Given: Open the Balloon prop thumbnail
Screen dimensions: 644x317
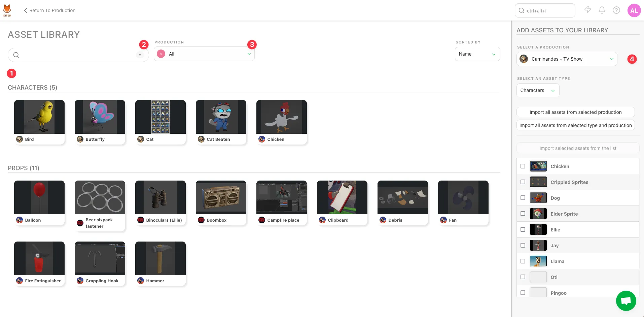Looking at the screenshot, I should [x=39, y=197].
